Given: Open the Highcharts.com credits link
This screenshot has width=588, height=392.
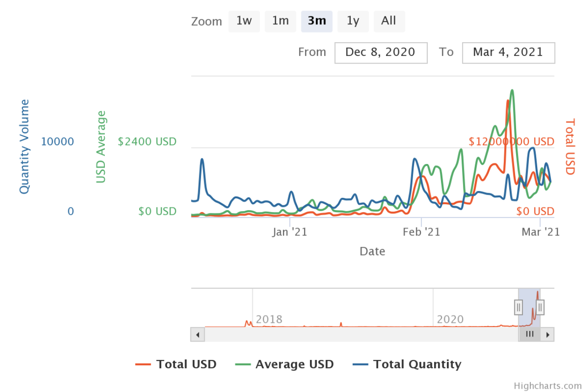Looking at the screenshot, I should coord(548,386).
